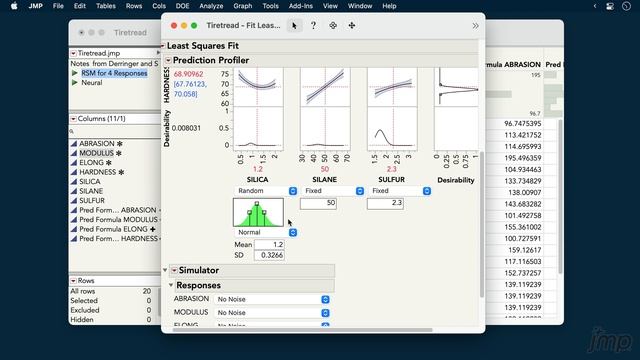Click the ABRASION column continuous icon
The height and width of the screenshot is (360, 640).
(74, 144)
